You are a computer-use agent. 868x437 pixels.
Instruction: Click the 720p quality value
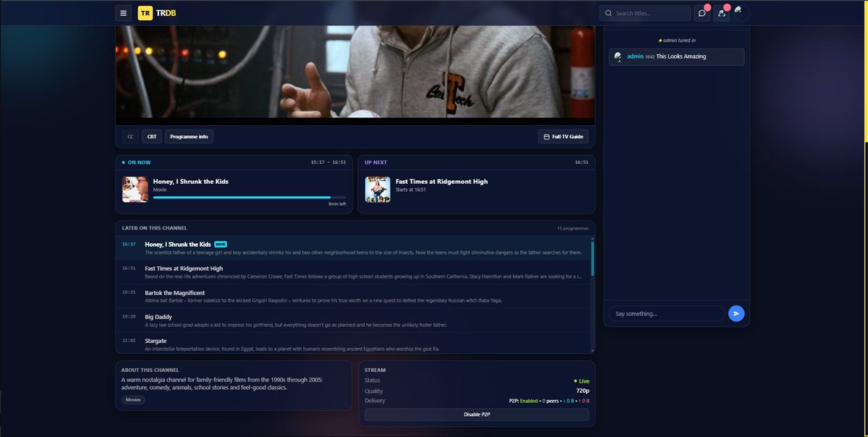click(582, 391)
